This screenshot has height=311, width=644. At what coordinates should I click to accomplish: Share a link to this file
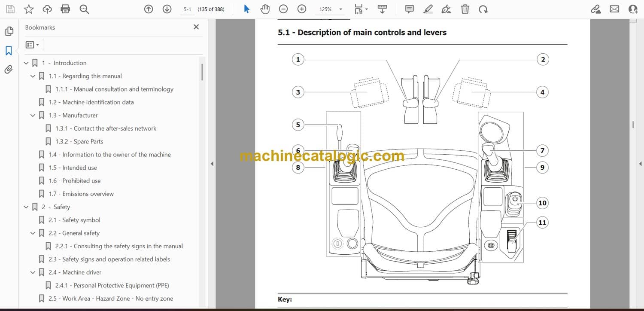click(x=596, y=9)
